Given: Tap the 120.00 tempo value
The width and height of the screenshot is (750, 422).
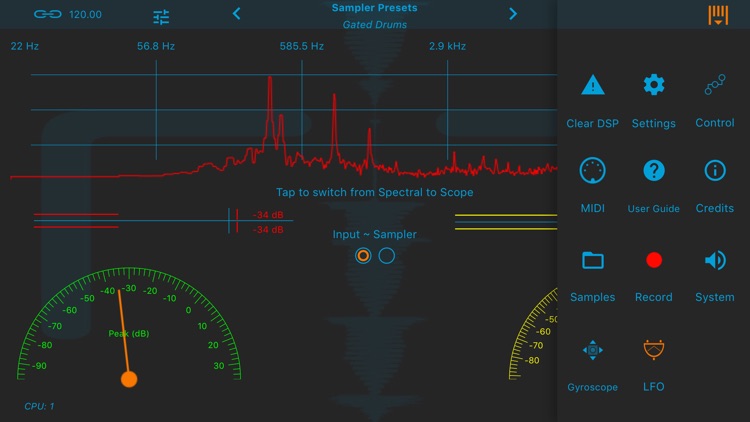Looking at the screenshot, I should pyautogui.click(x=85, y=14).
